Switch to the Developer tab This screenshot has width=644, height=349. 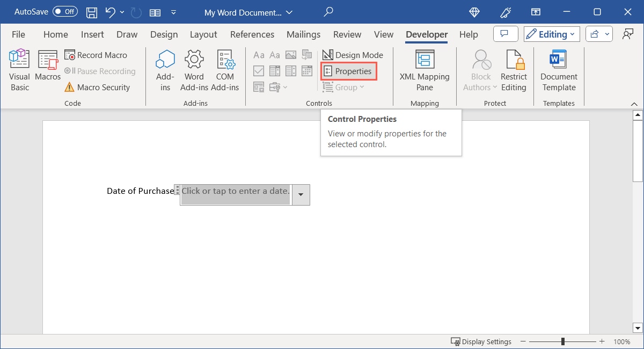tap(426, 34)
